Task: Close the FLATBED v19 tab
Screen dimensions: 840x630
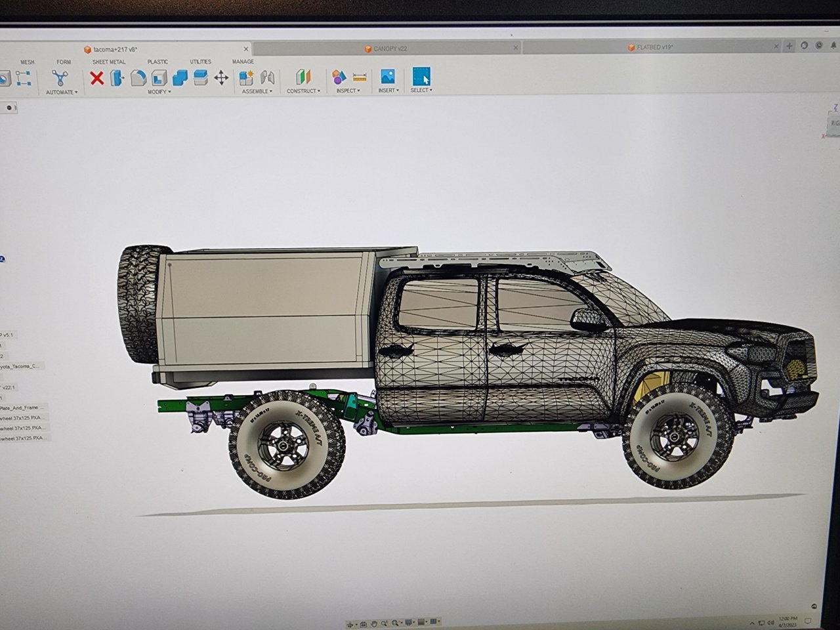Action: coord(776,46)
